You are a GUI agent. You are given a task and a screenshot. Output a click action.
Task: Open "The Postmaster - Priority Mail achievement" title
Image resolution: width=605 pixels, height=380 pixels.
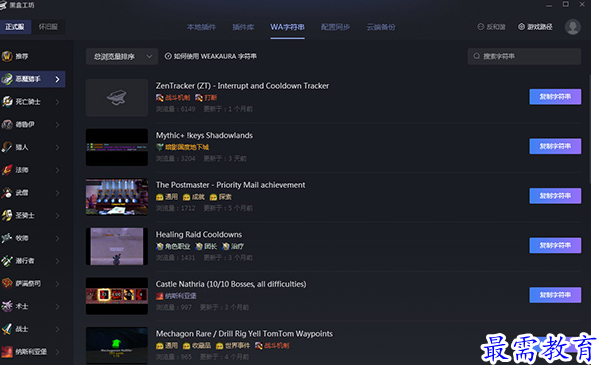point(230,185)
